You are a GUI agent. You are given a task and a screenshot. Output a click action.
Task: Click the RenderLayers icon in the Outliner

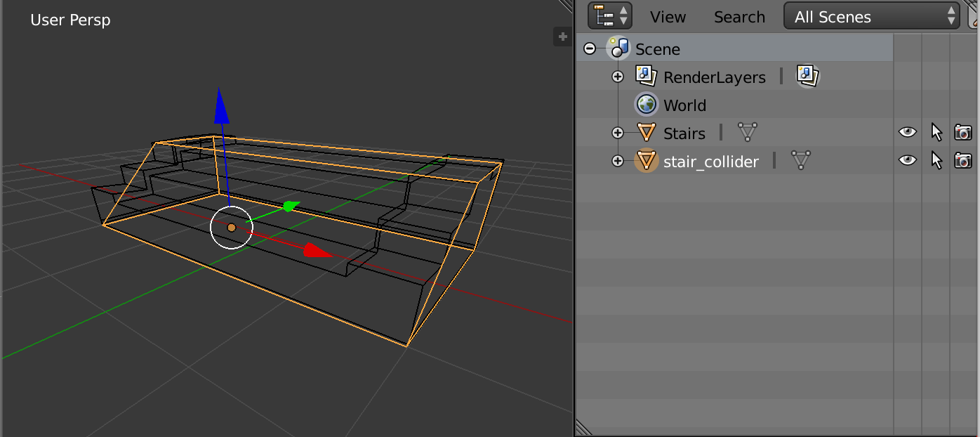point(645,76)
